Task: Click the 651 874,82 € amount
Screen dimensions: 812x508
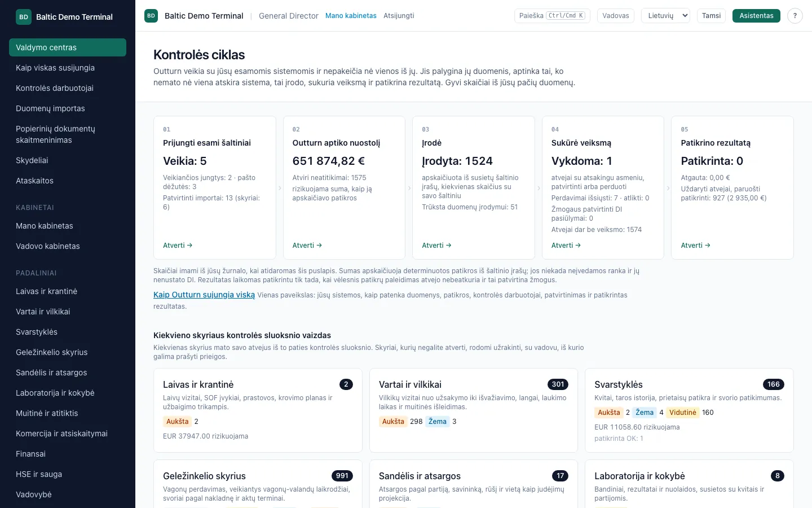Action: pos(329,161)
